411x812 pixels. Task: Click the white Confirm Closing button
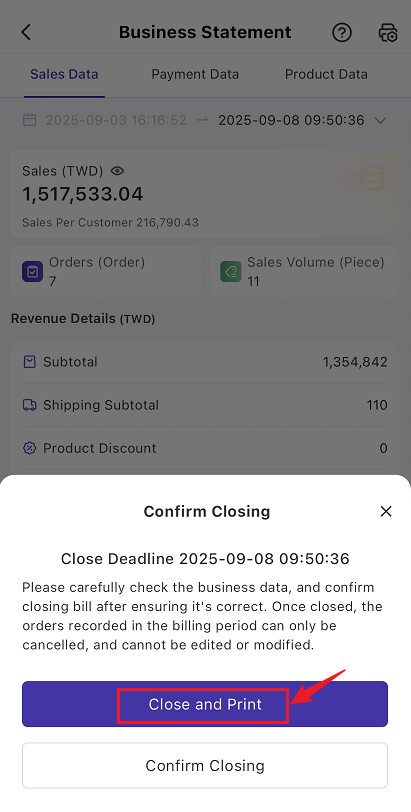coord(205,765)
